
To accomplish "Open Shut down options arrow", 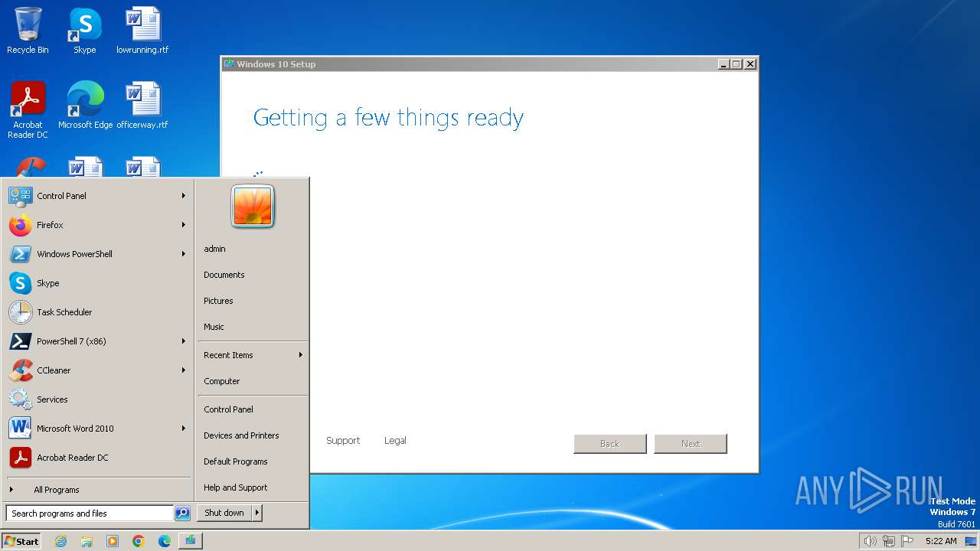I will click(x=257, y=513).
